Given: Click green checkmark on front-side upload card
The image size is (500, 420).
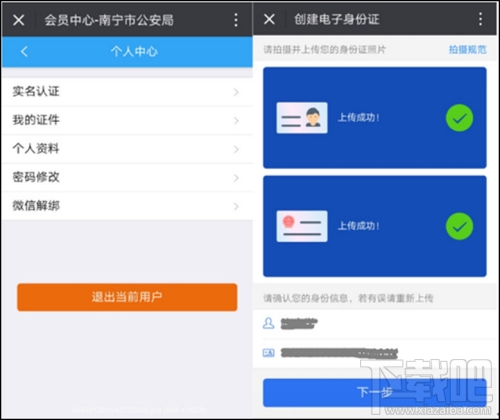Looking at the screenshot, I should coord(459,118).
